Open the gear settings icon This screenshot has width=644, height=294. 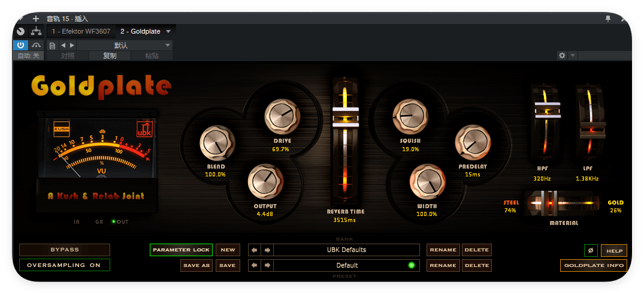tap(562, 56)
